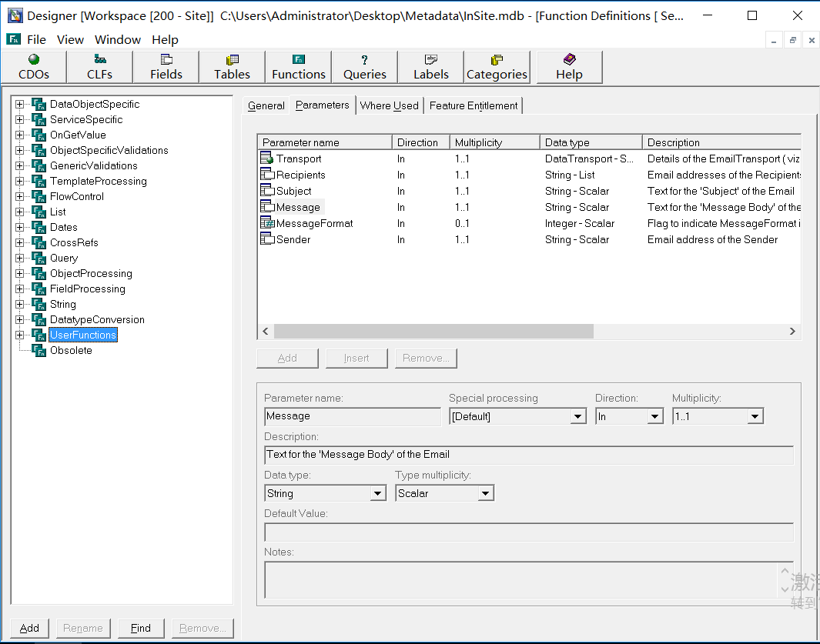Switch to the Tables toolbar view

[232, 67]
